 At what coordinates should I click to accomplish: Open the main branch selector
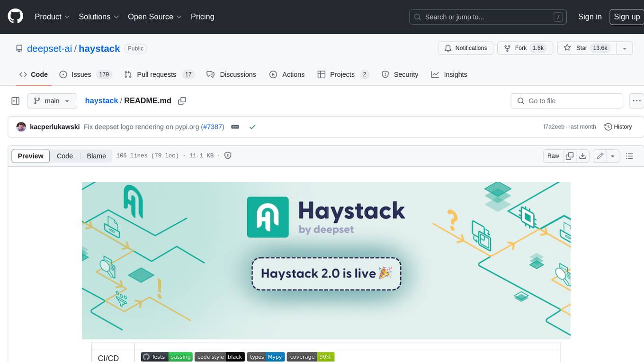pyautogui.click(x=52, y=101)
